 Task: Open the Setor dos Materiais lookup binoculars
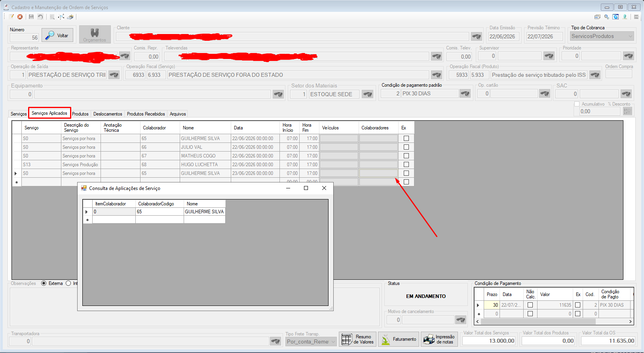coord(368,94)
